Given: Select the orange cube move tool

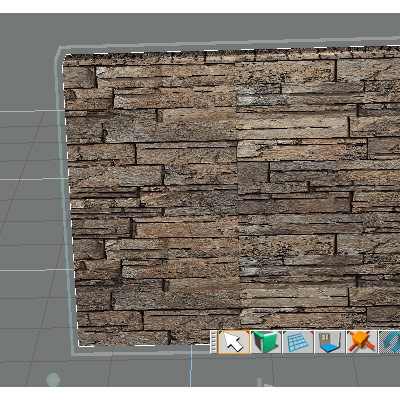Looking at the screenshot, I should [x=362, y=342].
